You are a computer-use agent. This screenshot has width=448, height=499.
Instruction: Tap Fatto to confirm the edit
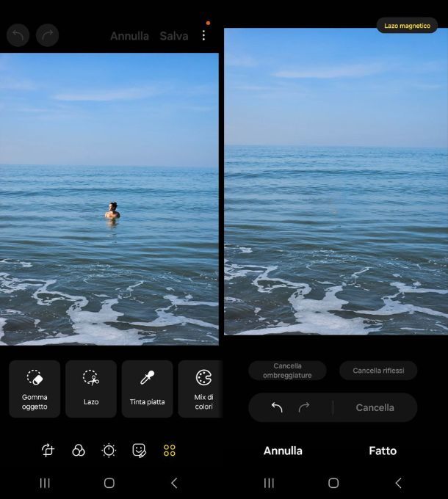383,451
